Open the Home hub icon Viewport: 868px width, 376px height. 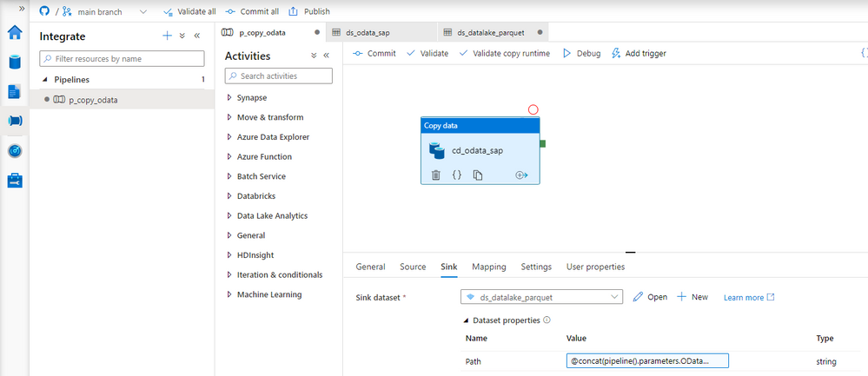point(15,33)
